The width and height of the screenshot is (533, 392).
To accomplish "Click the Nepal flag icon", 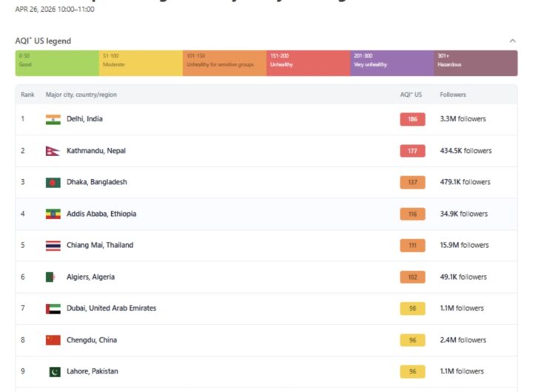I will pos(53,151).
